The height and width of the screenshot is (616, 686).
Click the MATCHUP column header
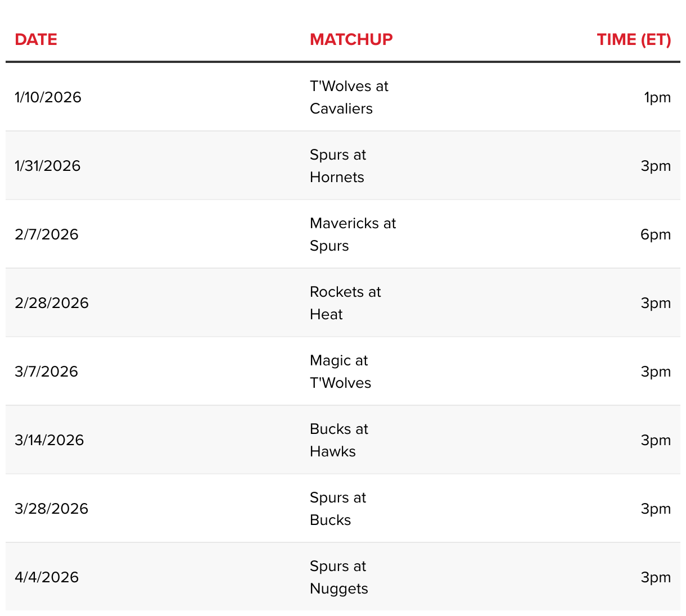tap(351, 39)
